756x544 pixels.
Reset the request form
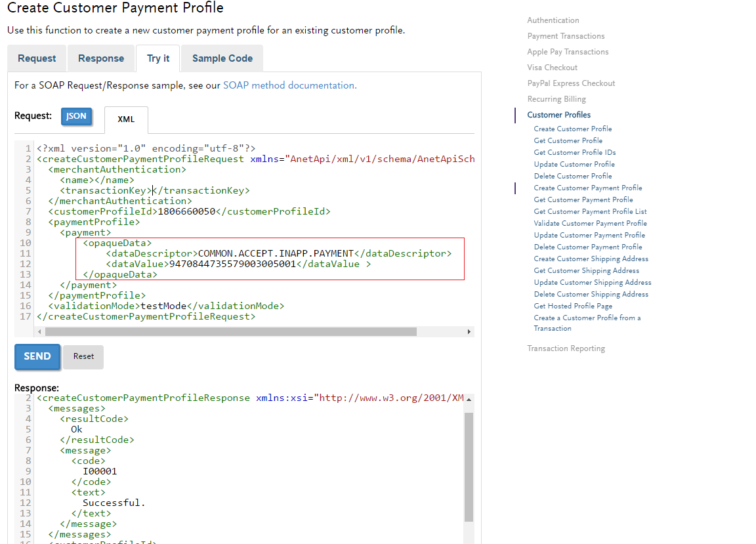(x=83, y=356)
